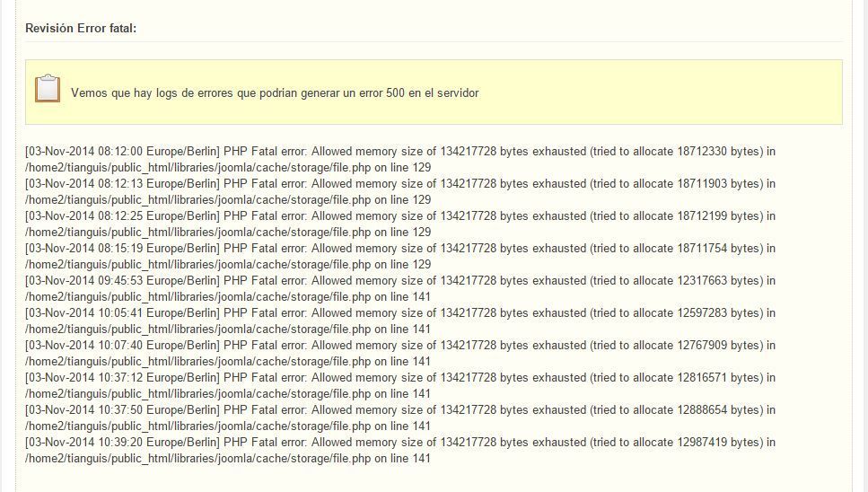The image size is (868, 492).
Task: Click file path under the 08:12:00 entry
Action: click(197, 168)
